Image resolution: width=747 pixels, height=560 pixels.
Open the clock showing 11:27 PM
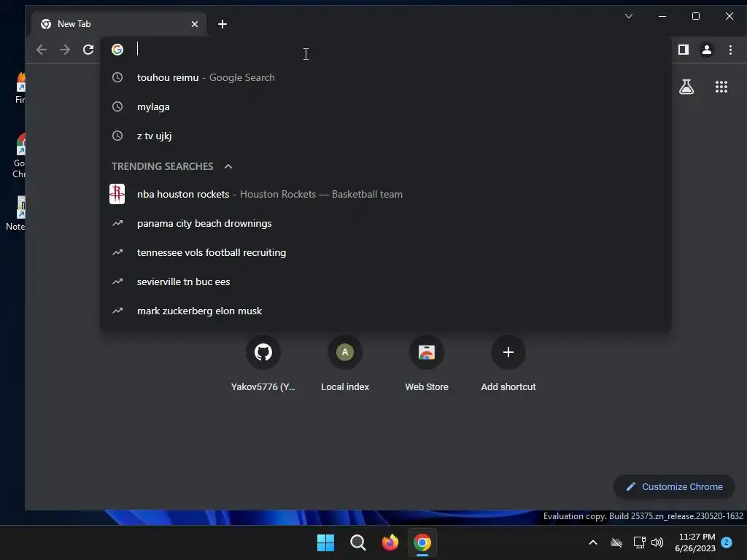click(695, 542)
